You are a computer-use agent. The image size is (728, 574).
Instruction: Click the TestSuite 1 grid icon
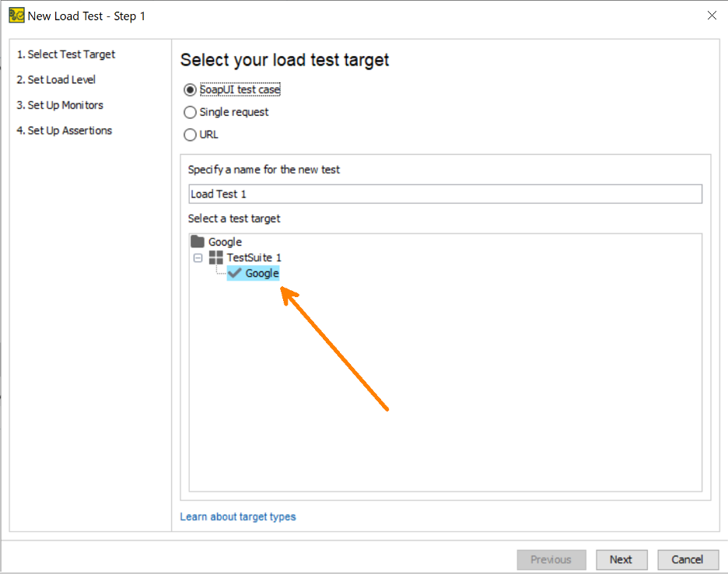point(216,257)
